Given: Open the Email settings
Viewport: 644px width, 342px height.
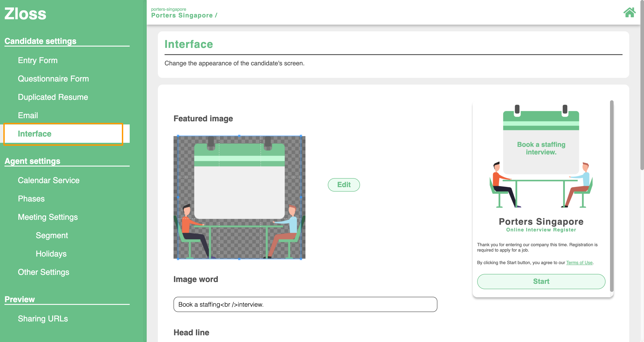Looking at the screenshot, I should pos(28,115).
